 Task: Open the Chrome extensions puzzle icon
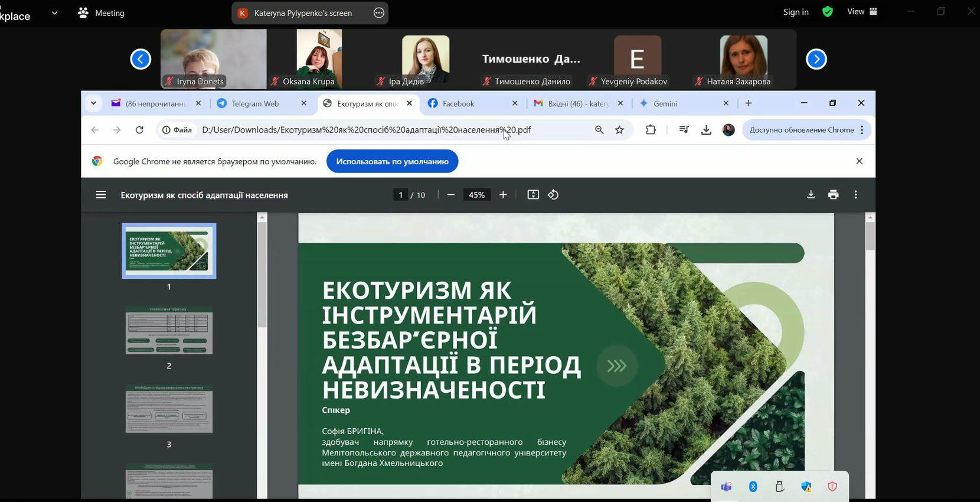pos(651,130)
